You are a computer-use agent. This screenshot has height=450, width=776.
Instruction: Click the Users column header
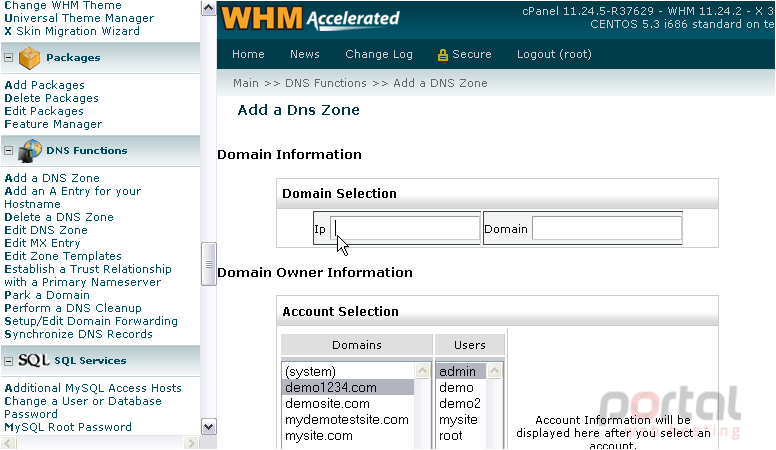coord(470,345)
